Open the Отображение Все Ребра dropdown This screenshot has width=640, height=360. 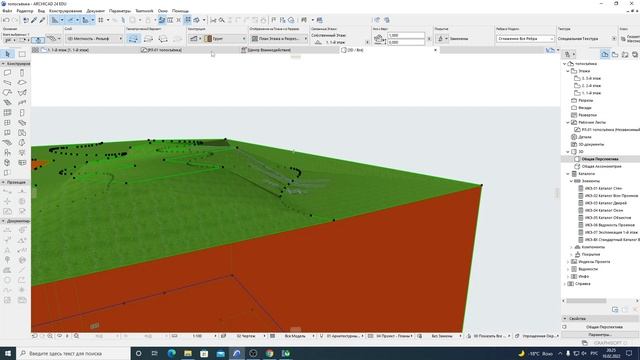pos(525,38)
